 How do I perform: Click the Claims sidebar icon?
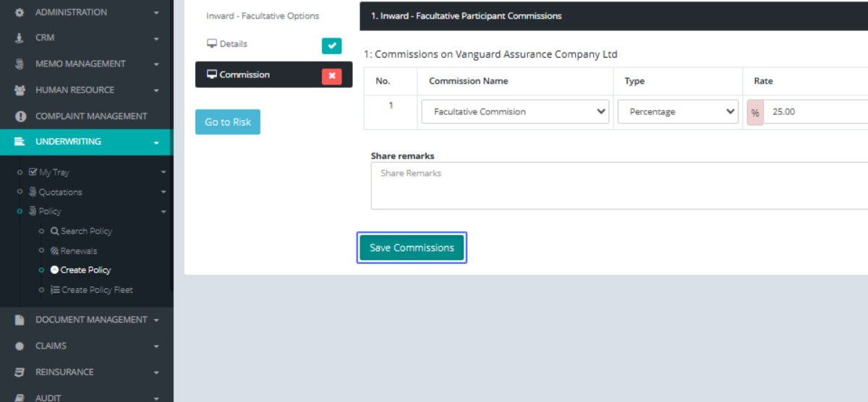pos(20,346)
